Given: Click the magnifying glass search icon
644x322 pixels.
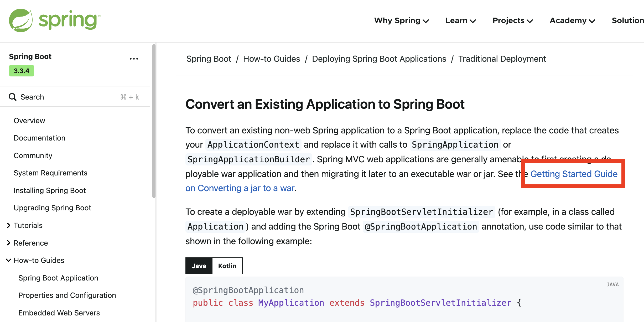Looking at the screenshot, I should 12,97.
